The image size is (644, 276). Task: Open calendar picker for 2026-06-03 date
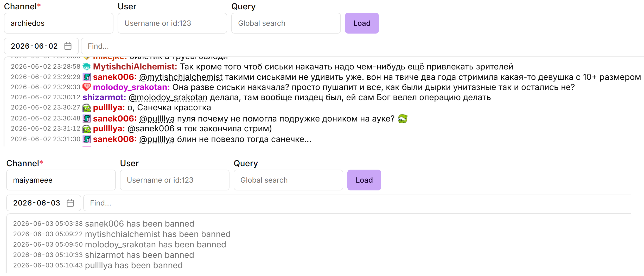click(70, 203)
